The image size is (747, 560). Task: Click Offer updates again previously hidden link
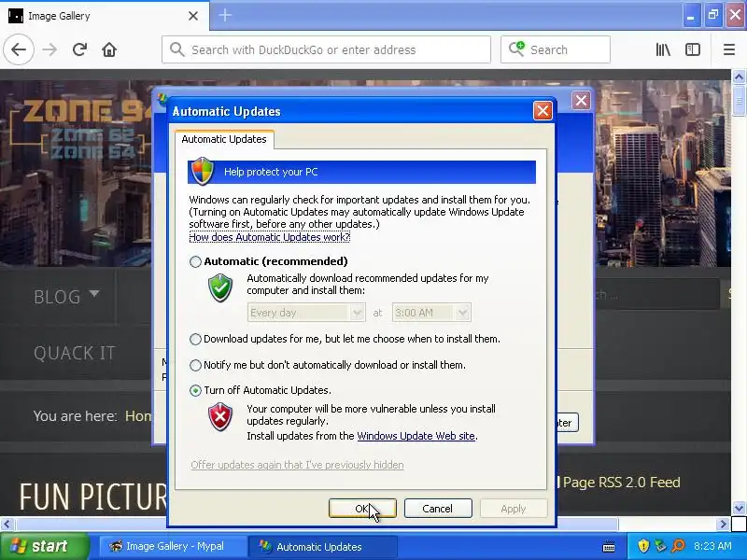tap(297, 465)
